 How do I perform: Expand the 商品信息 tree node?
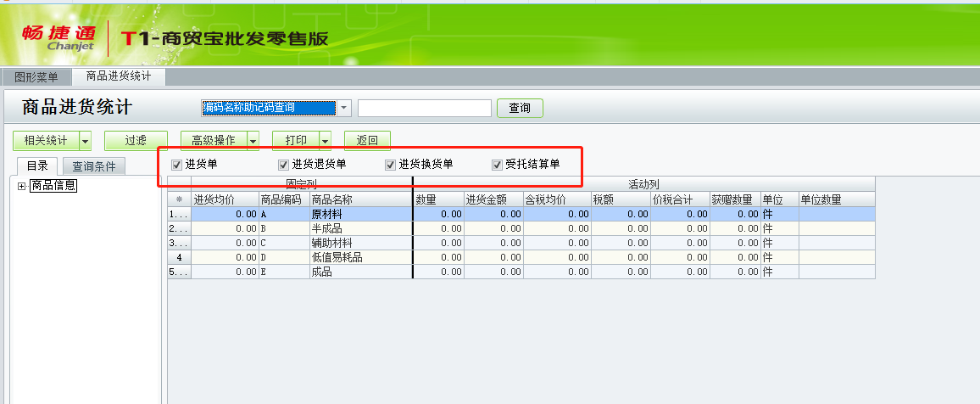[22, 186]
